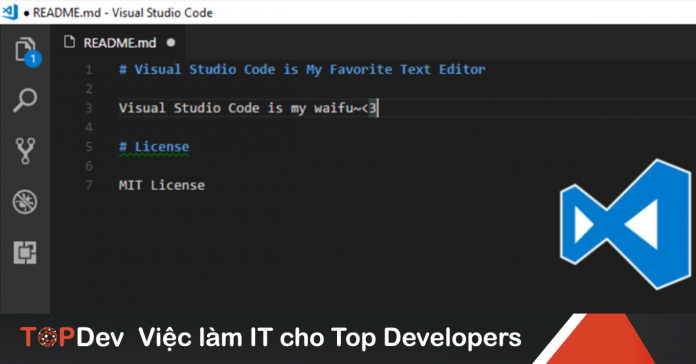Screen dimensions: 696x364
Task: Select the README.md editor tab
Action: [x=118, y=43]
